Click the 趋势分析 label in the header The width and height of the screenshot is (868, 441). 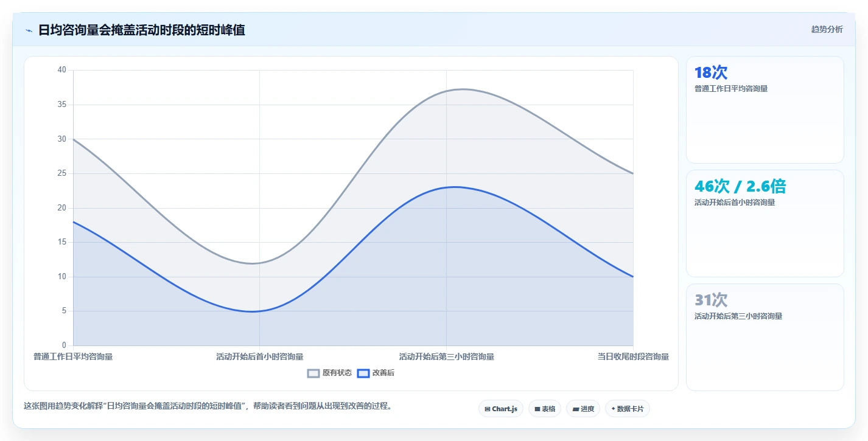[827, 30]
